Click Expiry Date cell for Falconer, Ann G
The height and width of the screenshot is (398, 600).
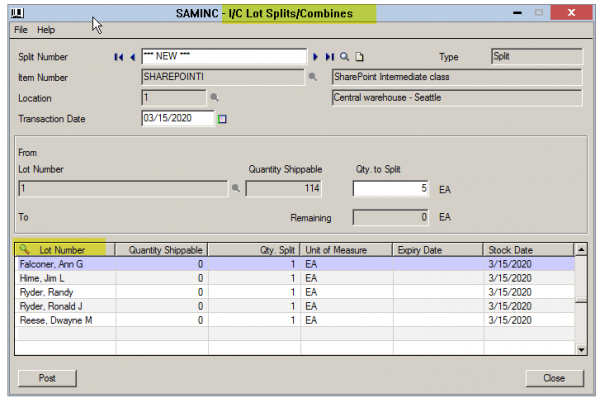(x=439, y=264)
